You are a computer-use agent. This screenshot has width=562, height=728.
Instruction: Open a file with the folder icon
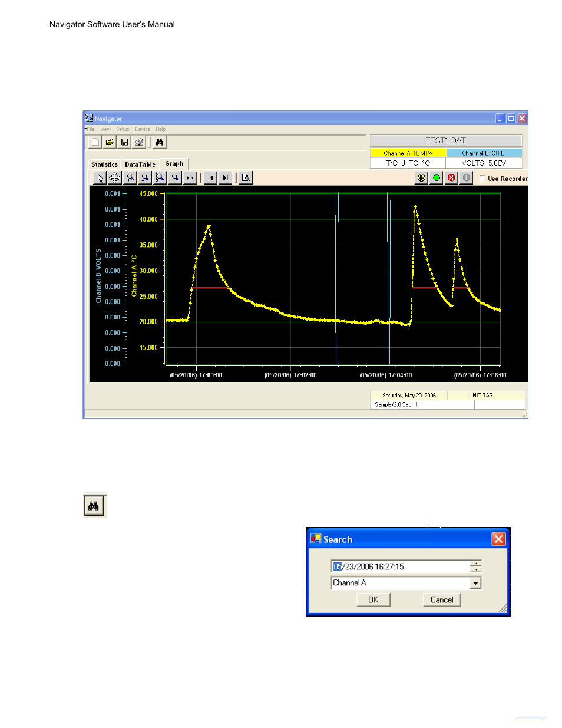[x=110, y=142]
